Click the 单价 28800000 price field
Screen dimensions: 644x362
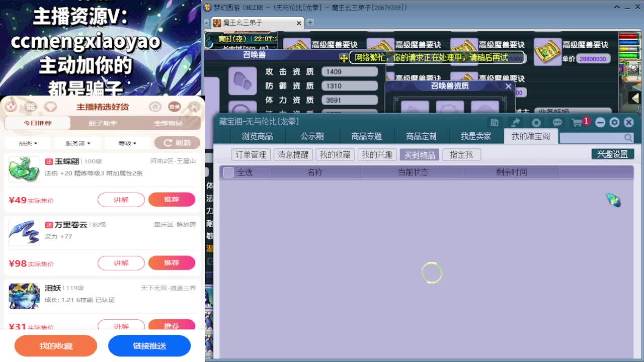click(593, 59)
